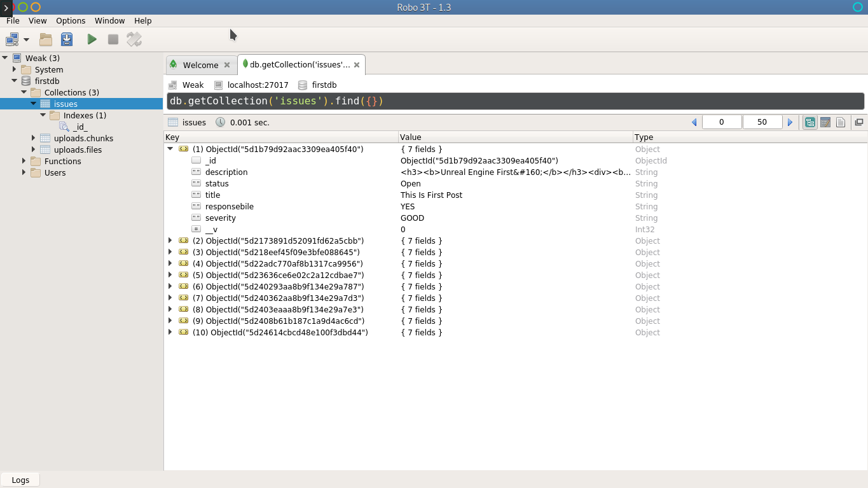
Task: Expand the uploads.chunks collection
Action: [34, 138]
